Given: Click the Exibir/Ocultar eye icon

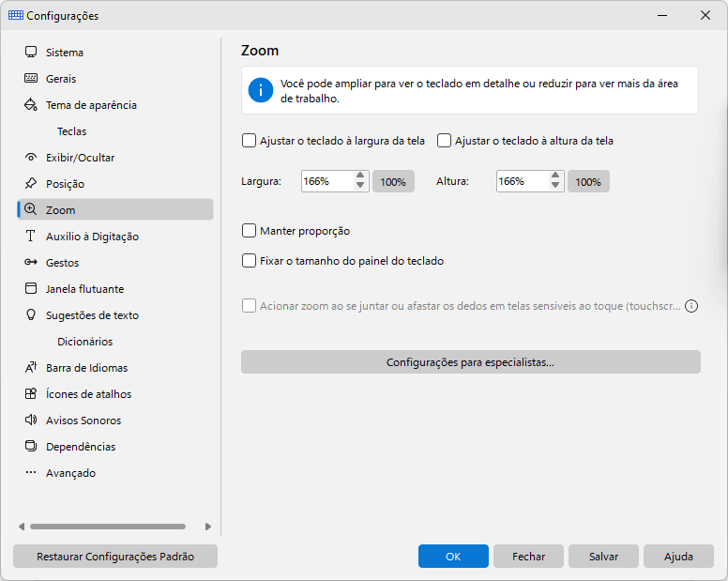Looking at the screenshot, I should 31,157.
